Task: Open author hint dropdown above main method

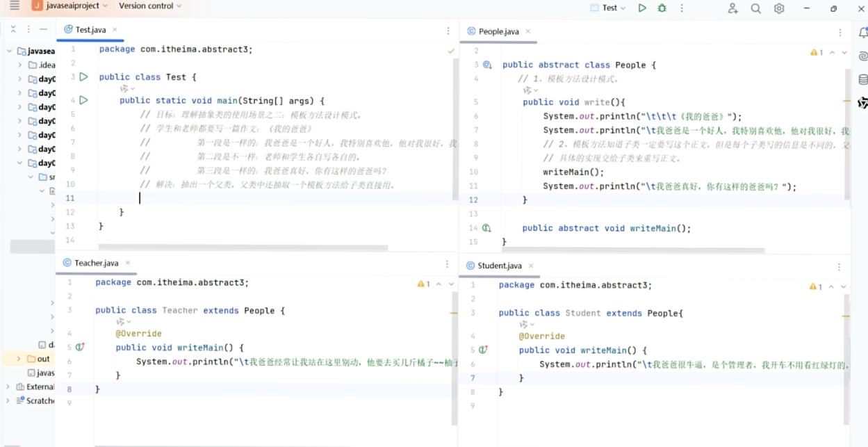Action: pos(128,89)
